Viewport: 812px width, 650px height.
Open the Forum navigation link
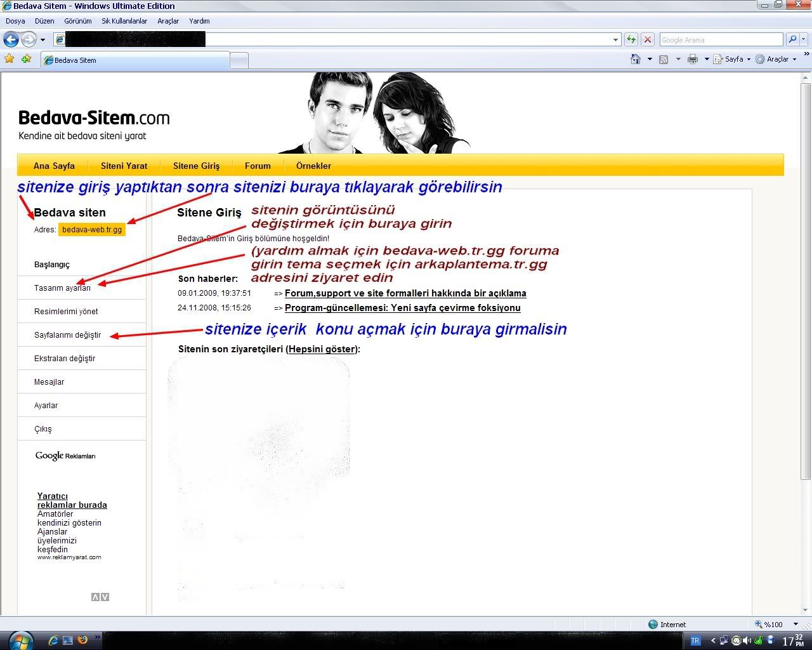(258, 166)
